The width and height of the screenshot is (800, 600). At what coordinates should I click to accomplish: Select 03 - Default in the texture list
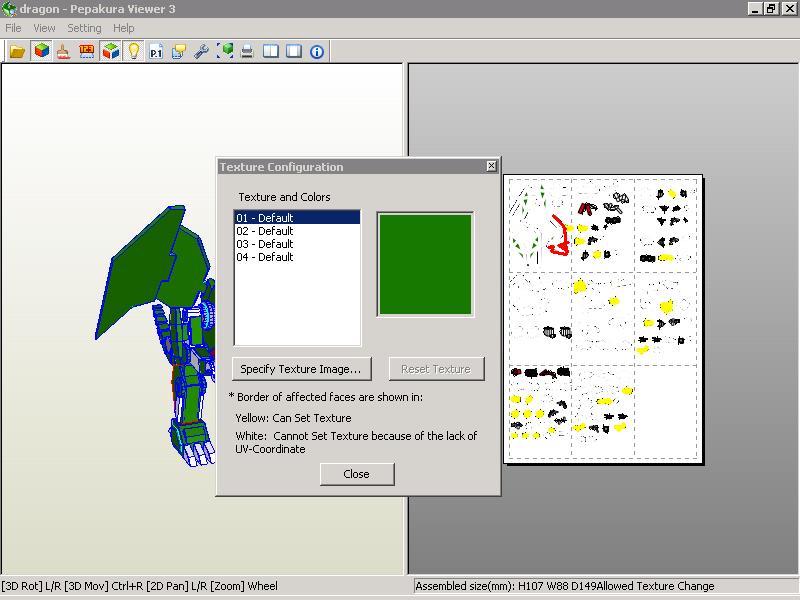coord(264,243)
